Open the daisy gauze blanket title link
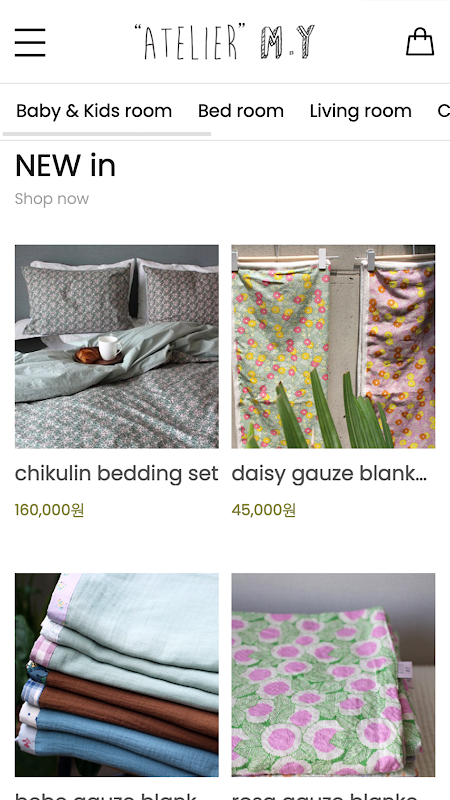 pos(329,474)
